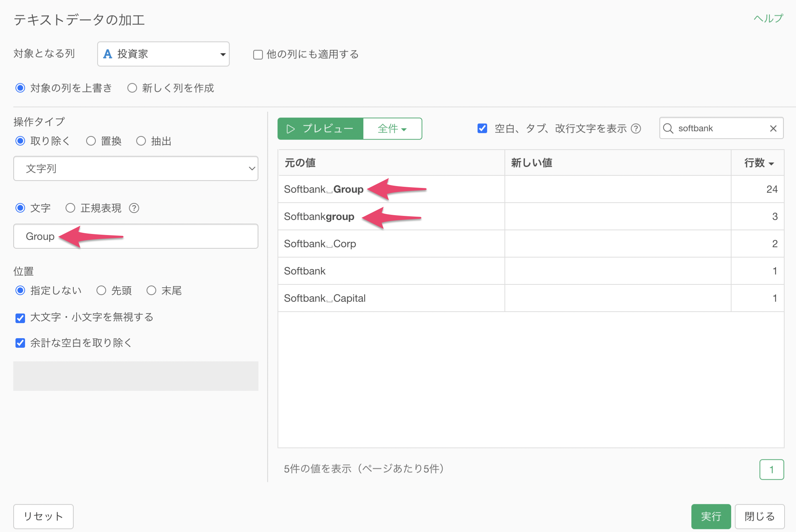Run the プレビュー button
The width and height of the screenshot is (796, 532).
point(320,129)
